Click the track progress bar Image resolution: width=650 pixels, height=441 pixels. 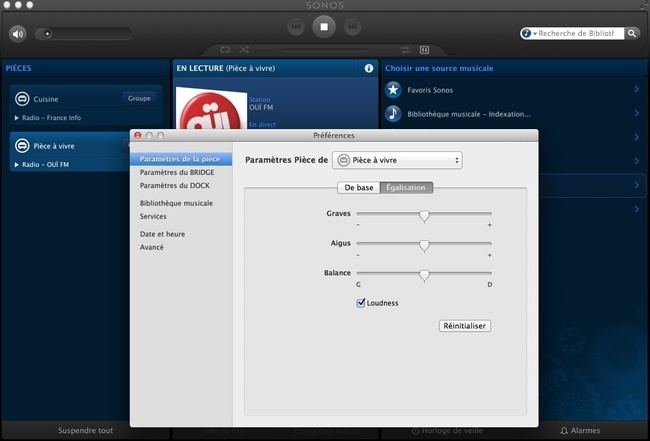(325, 50)
